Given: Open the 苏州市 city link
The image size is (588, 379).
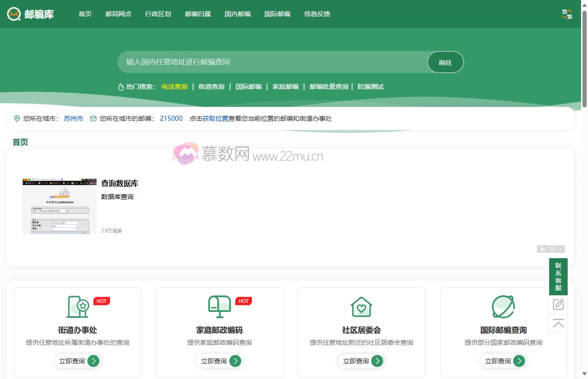Looking at the screenshot, I should [x=73, y=118].
